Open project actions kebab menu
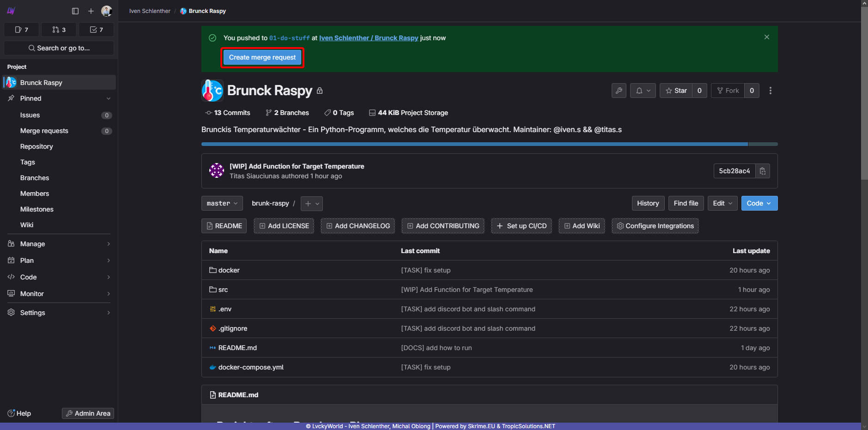This screenshot has height=430, width=868. 770,91
